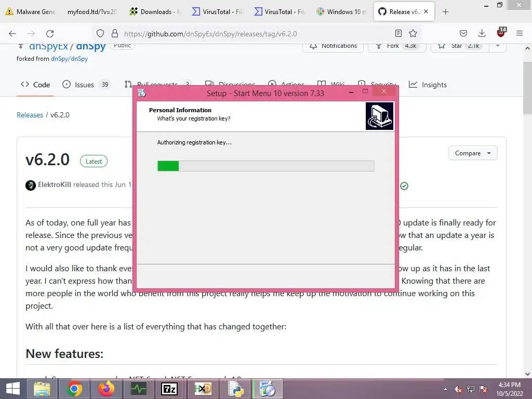This screenshot has width=532, height=399.
Task: Click ElektroKill avatar image
Action: (31, 185)
